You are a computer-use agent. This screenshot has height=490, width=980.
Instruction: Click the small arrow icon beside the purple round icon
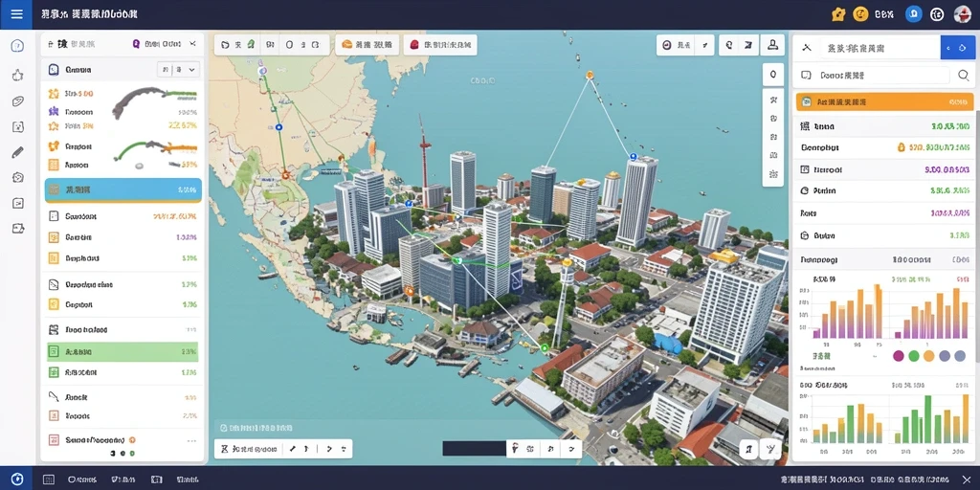coord(704,45)
